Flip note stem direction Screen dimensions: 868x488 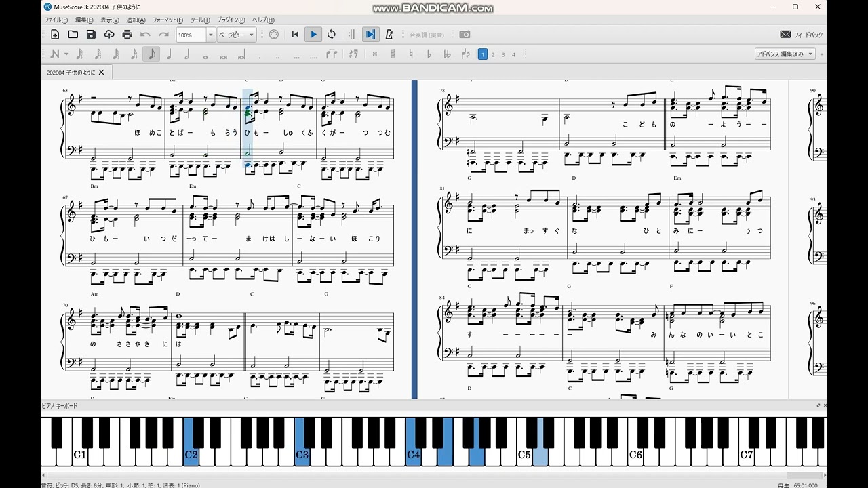466,54
